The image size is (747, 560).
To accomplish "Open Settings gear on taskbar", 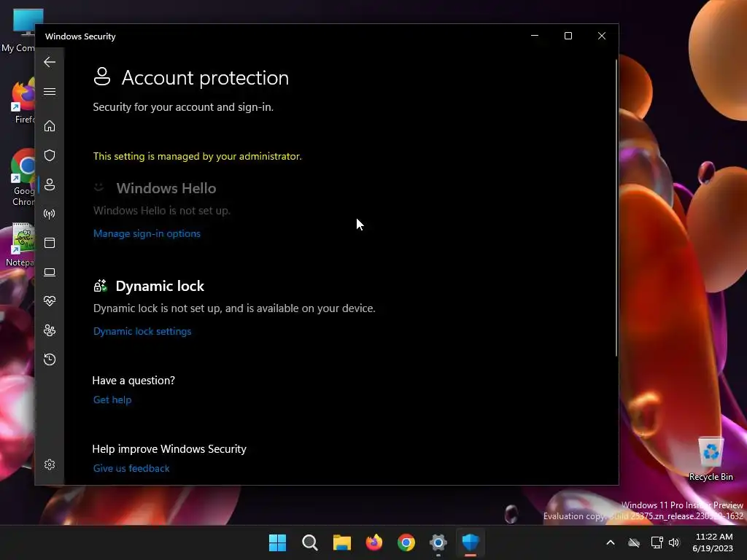I will [438, 542].
